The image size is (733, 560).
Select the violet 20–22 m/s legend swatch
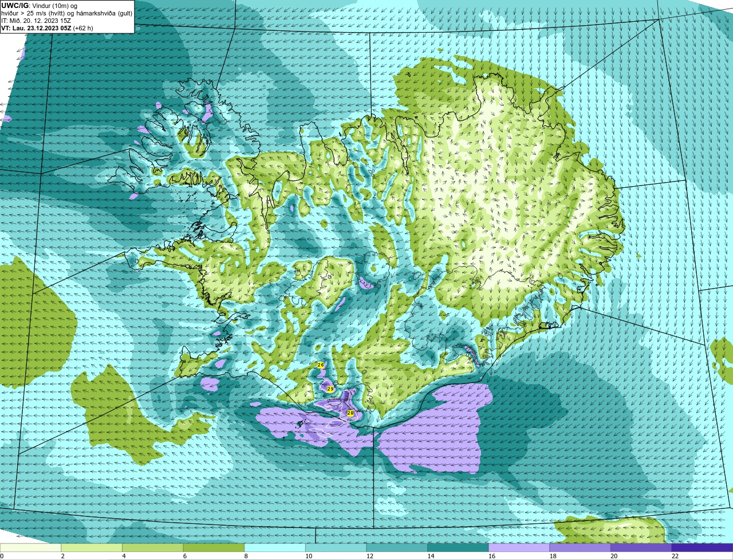641,547
